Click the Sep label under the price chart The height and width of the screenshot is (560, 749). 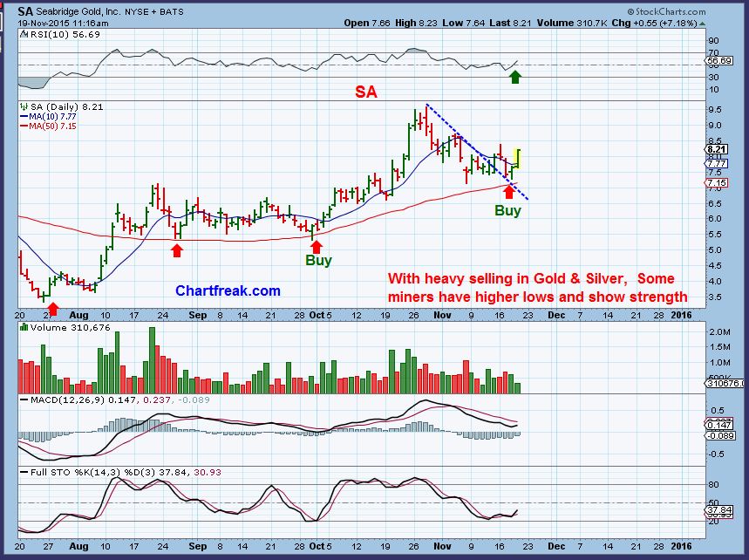pos(197,316)
